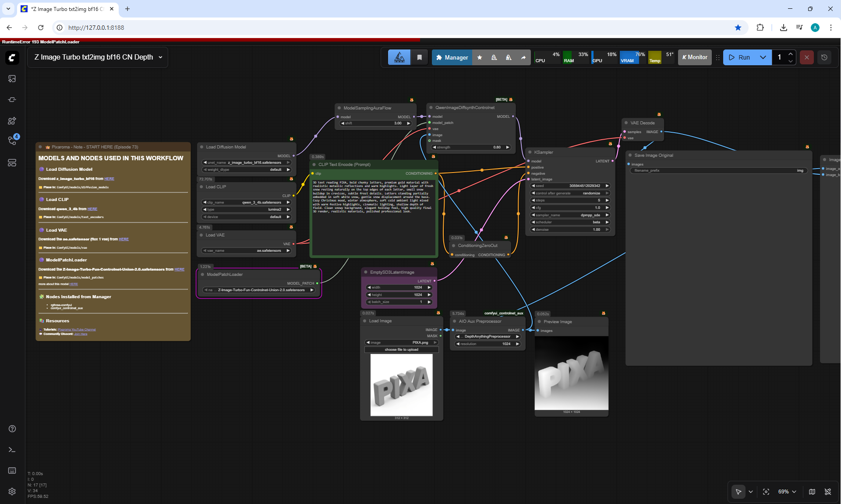Toggle link visibility icon

(x=828, y=492)
